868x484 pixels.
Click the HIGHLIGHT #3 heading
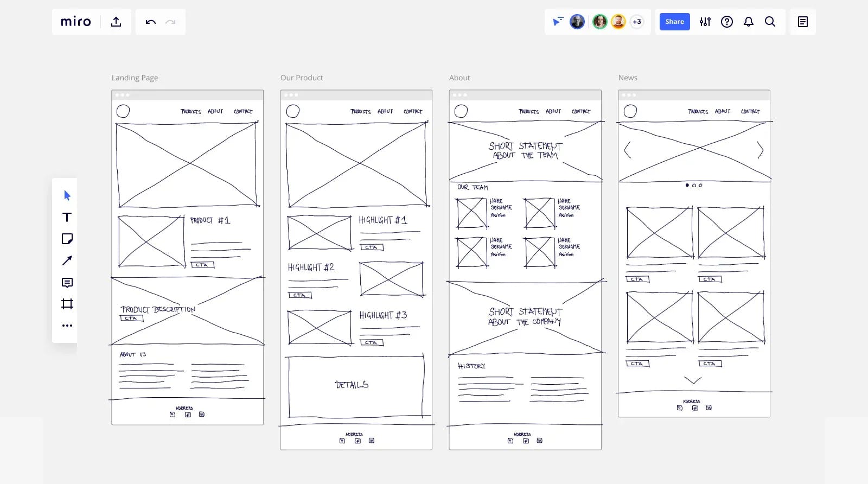[383, 315]
